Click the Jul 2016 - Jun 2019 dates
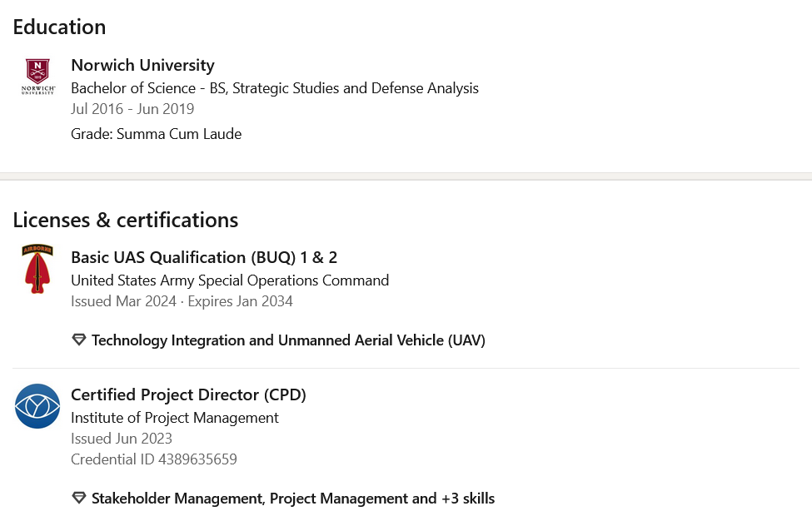Image resolution: width=812 pixels, height=521 pixels. pos(132,109)
